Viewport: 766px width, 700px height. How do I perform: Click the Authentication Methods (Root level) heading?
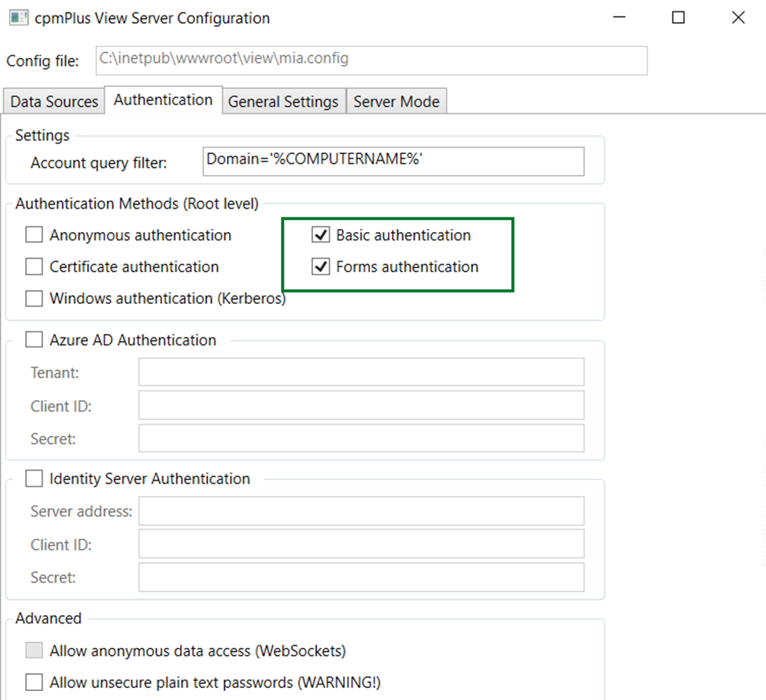pyautogui.click(x=137, y=203)
